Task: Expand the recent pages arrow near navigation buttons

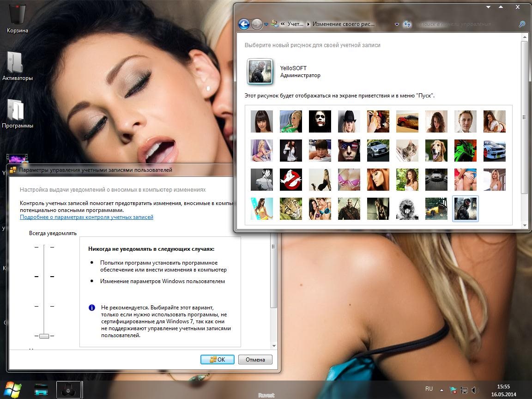Action: (266, 24)
